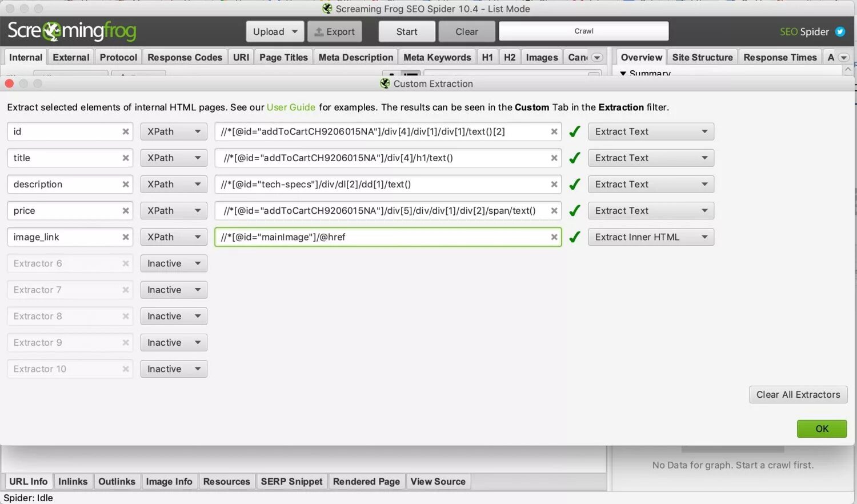Open the description row XPath type dropdown
857x504 pixels.
174,184
